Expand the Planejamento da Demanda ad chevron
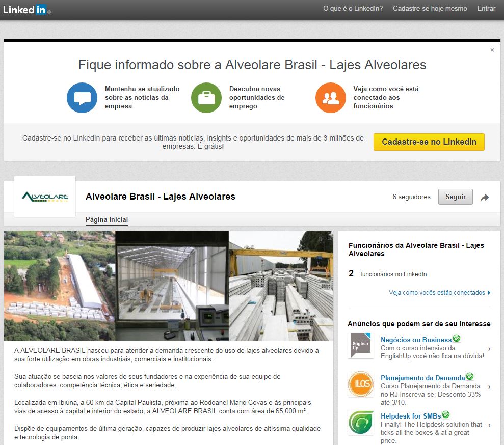504x445 pixels. click(x=489, y=387)
